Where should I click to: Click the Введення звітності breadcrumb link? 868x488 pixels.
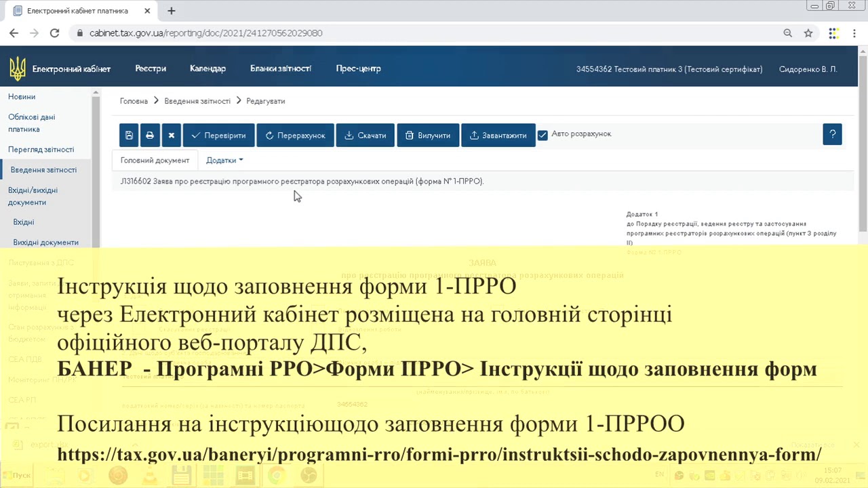point(197,101)
